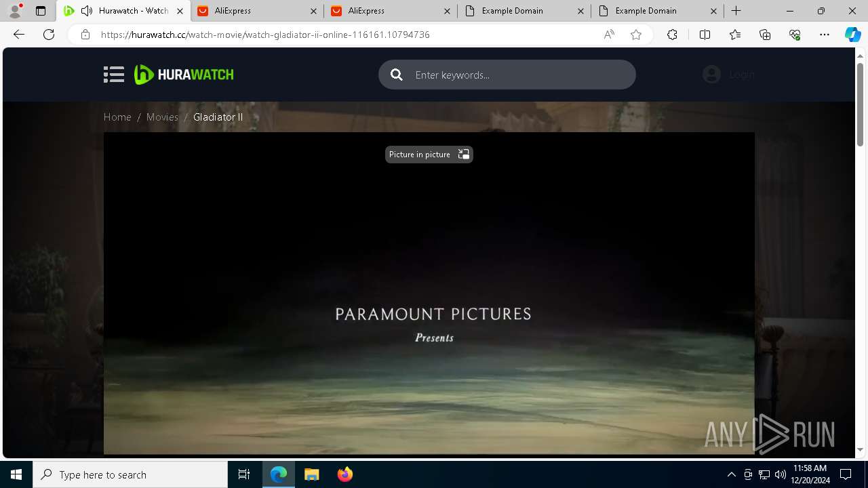Viewport: 868px width, 488px height.
Task: Toggle Split screen icon
Action: coord(705,35)
